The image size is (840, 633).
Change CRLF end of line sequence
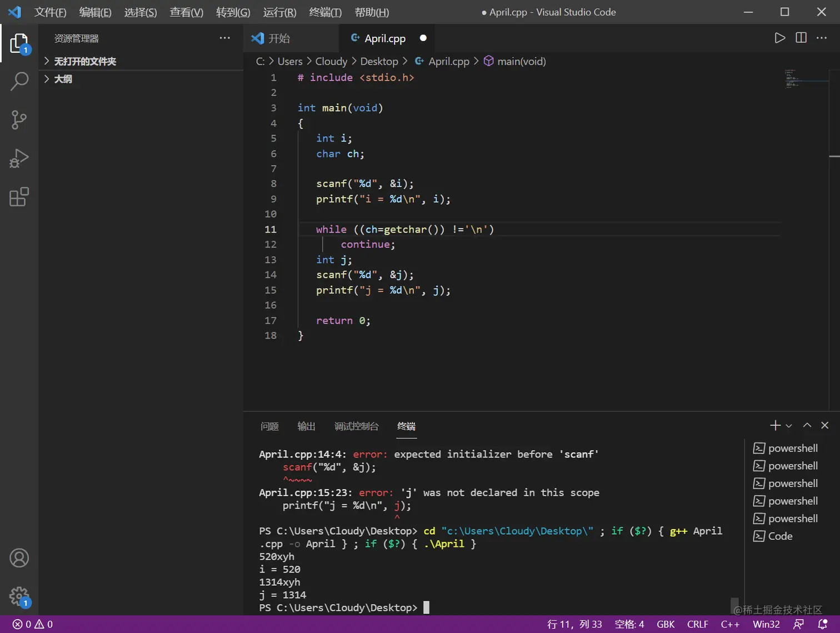click(x=698, y=624)
